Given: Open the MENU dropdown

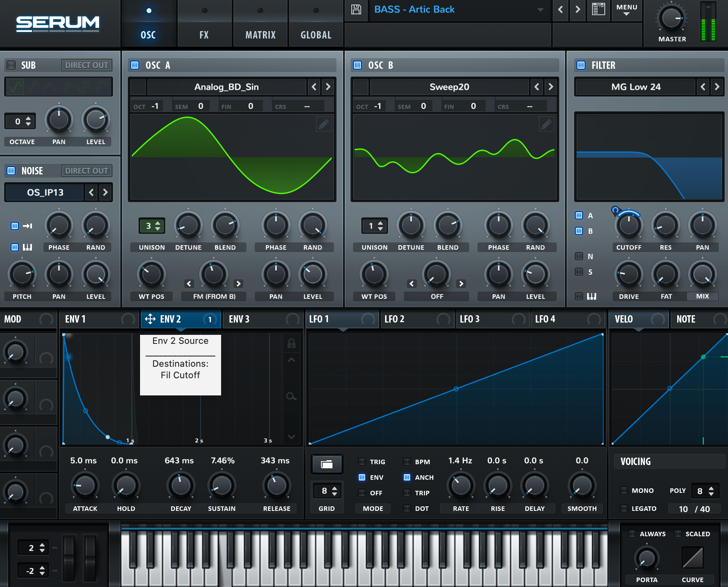Looking at the screenshot, I should 626,9.
